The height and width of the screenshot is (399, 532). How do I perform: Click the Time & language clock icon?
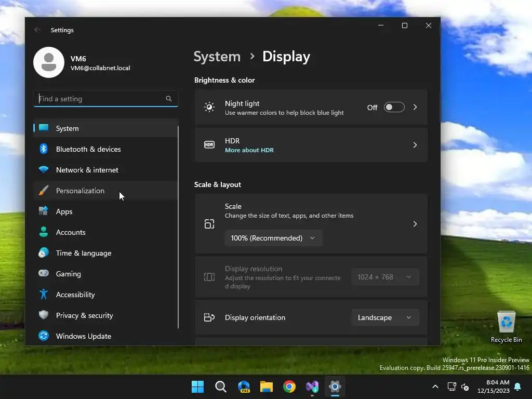[x=44, y=253]
